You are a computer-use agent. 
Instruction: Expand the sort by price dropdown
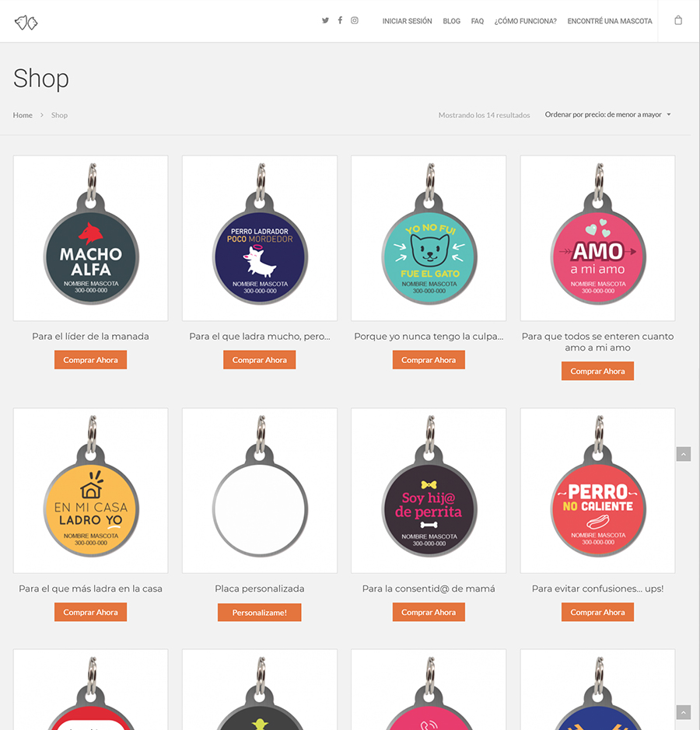click(607, 114)
